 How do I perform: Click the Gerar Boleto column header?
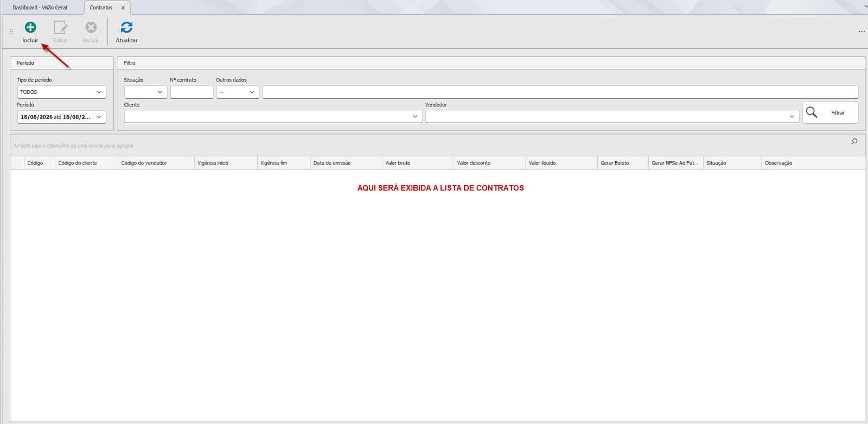point(623,163)
